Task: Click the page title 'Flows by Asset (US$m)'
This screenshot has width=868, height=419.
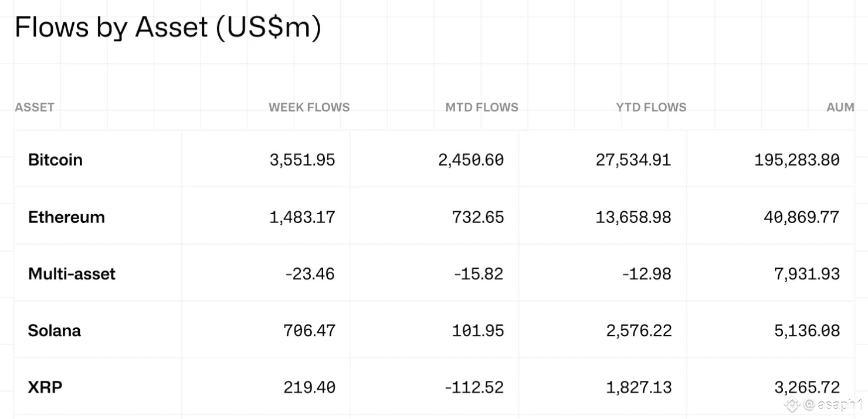Action: pyautogui.click(x=168, y=28)
